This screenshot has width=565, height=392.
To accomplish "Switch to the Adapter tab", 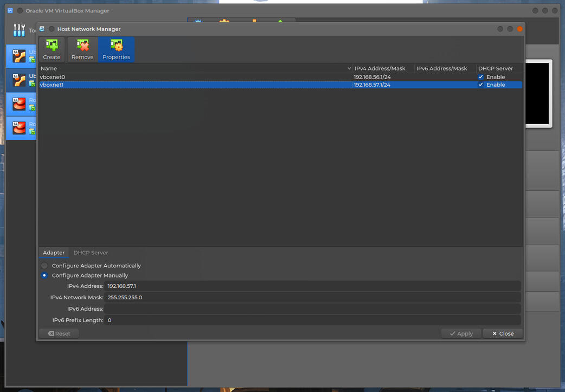I will click(x=54, y=253).
